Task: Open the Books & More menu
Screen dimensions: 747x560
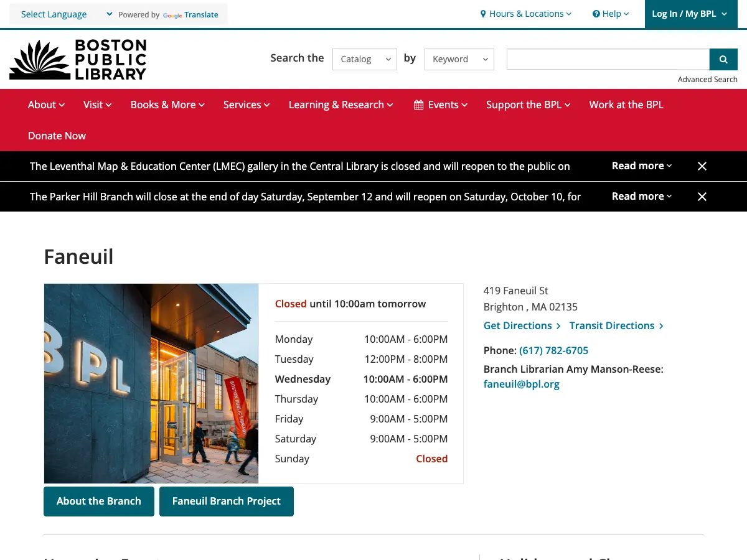Action: point(167,105)
